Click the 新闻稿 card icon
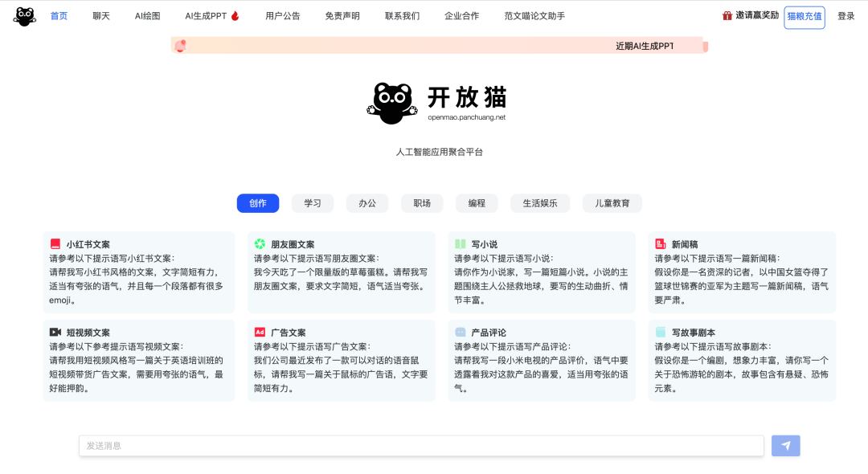The height and width of the screenshot is (474, 868). tap(659, 244)
